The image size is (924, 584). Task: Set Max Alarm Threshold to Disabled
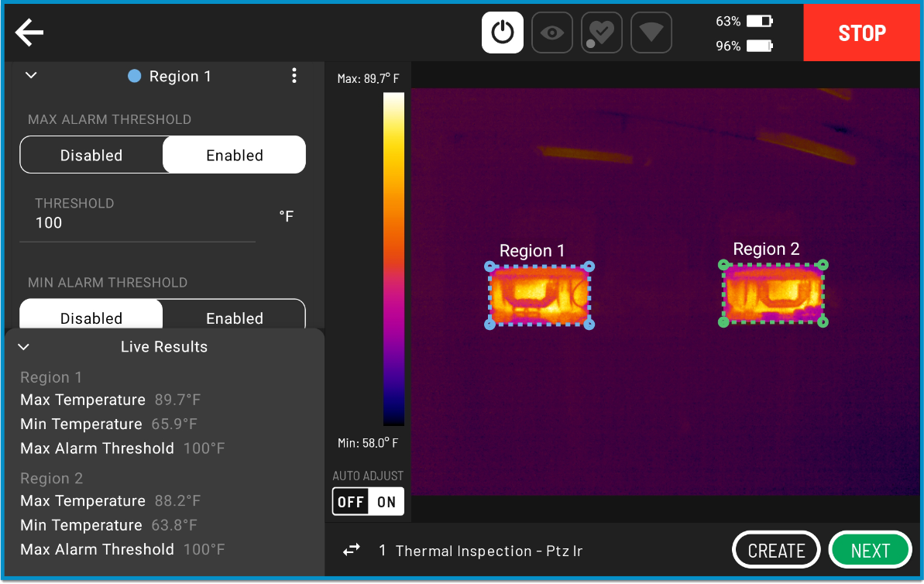(x=91, y=155)
